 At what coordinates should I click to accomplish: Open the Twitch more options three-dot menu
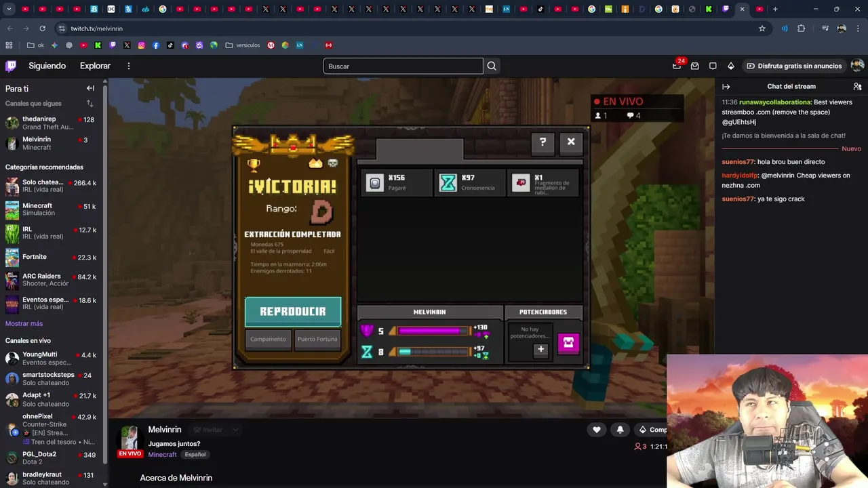pos(129,66)
